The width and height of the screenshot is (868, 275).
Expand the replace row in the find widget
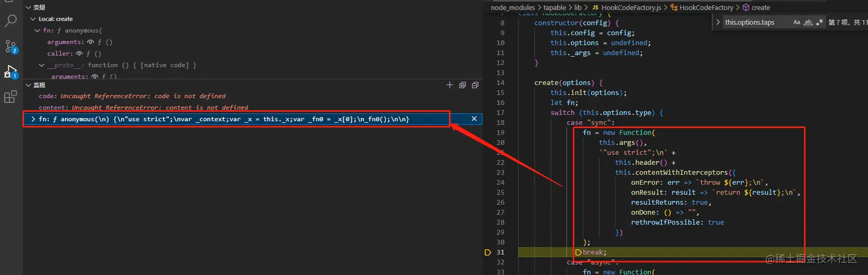point(718,22)
